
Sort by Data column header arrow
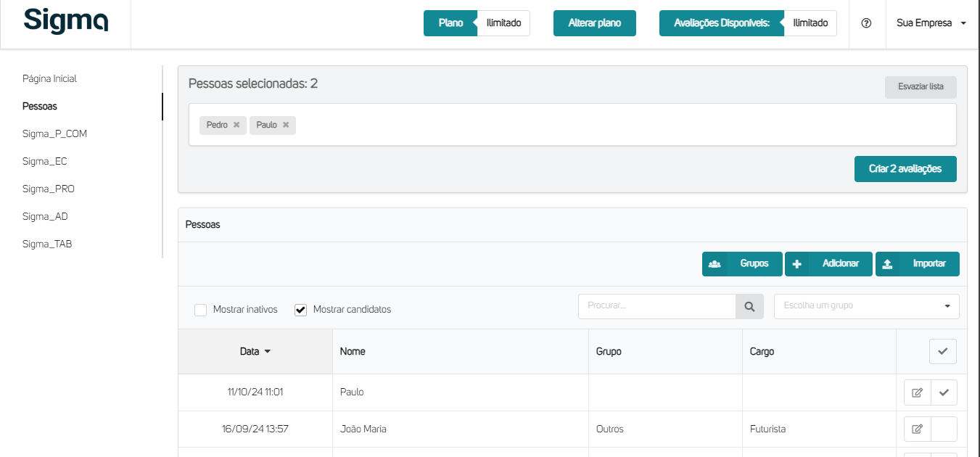click(x=267, y=352)
